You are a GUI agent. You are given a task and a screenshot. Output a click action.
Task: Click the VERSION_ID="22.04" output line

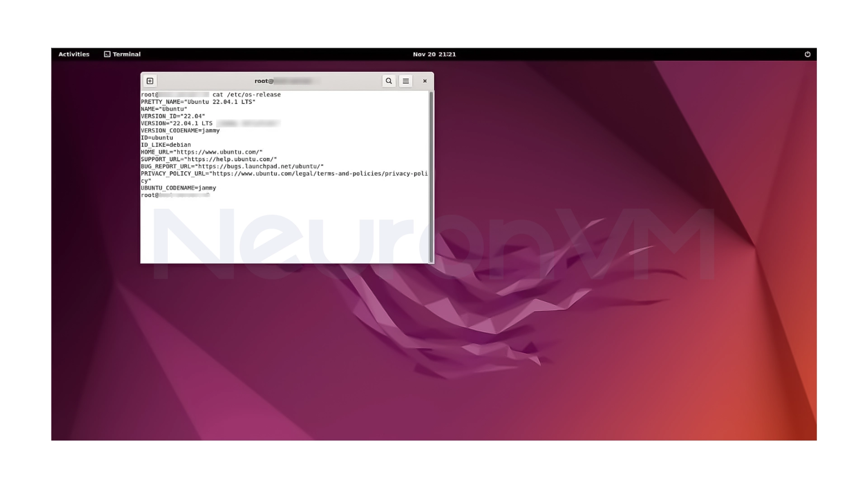point(173,116)
